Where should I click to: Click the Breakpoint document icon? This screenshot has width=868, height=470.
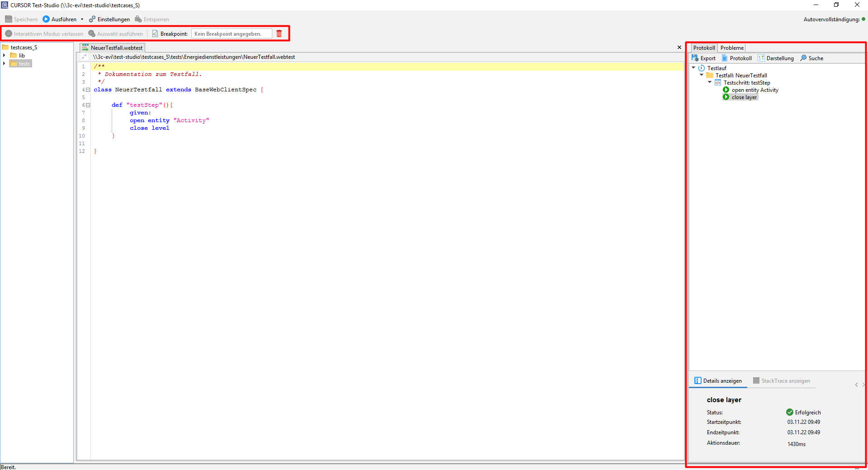(x=155, y=33)
